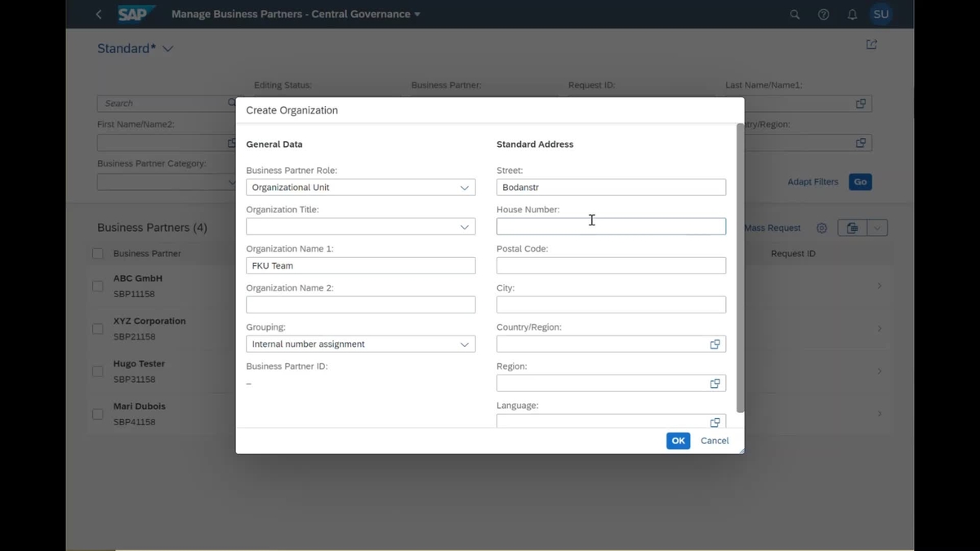The height and width of the screenshot is (551, 980).
Task: Open value help for the Language field
Action: click(715, 421)
